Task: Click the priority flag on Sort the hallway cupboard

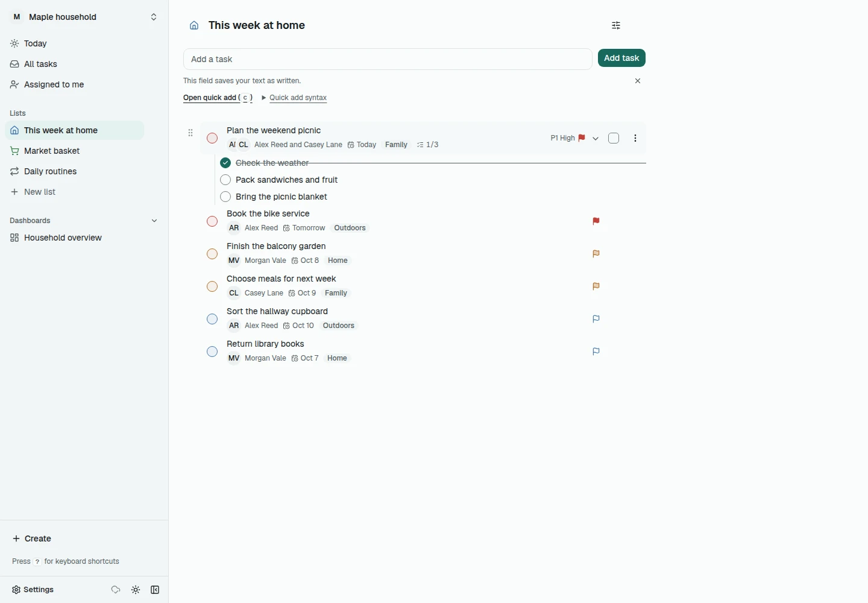Action: point(596,319)
